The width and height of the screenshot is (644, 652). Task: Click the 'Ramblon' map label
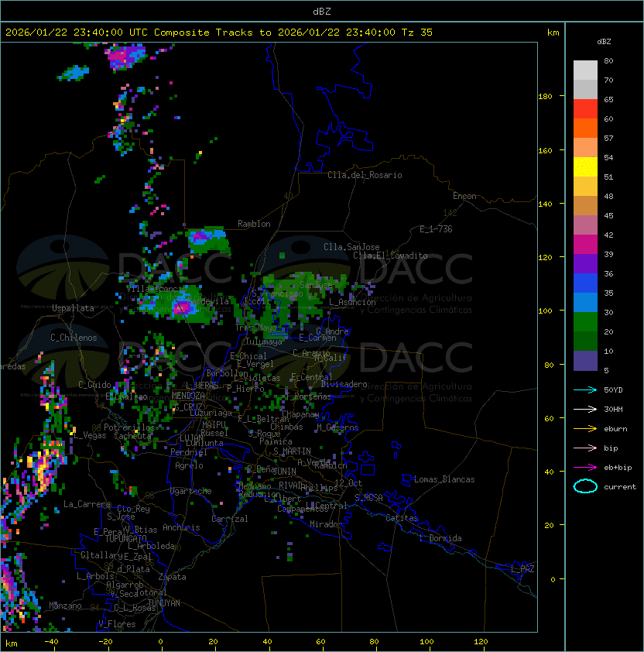coord(254,224)
